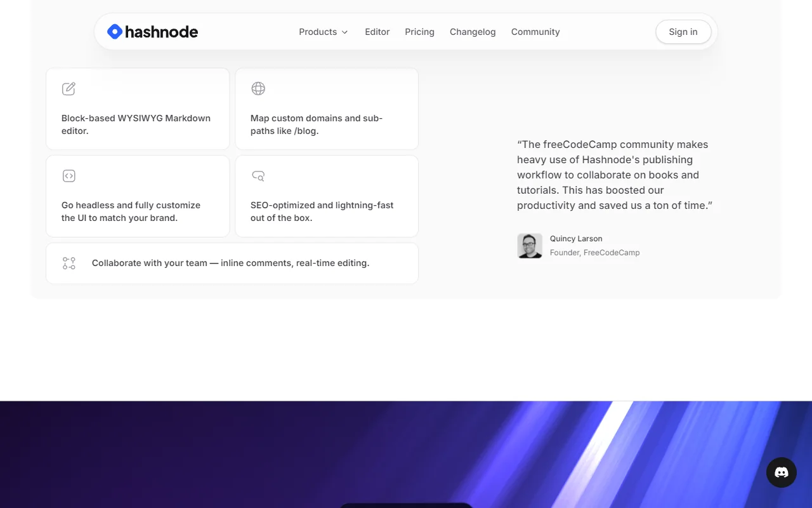Click the pencil edit icon in editor card
Viewport: 812px width, 508px height.
click(x=69, y=89)
